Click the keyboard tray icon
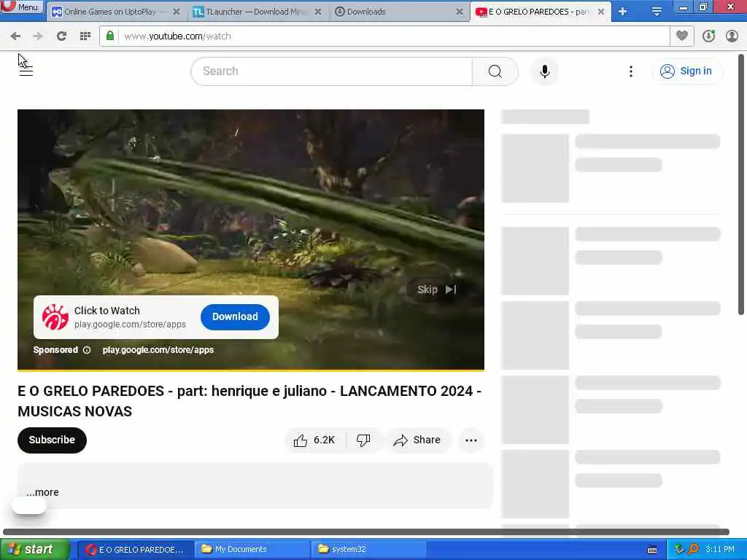This screenshot has width=747, height=560. click(653, 550)
